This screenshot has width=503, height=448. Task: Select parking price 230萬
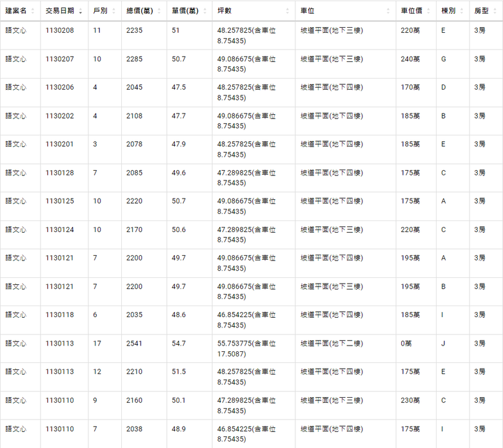(410, 400)
